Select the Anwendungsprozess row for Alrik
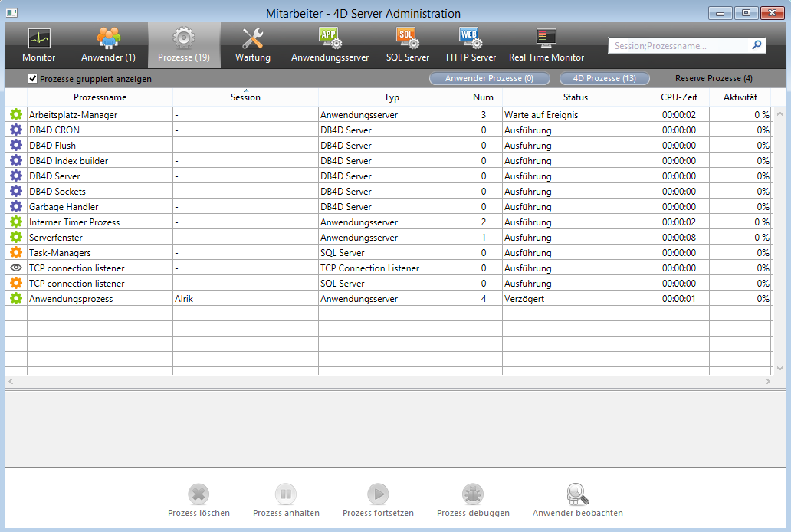Screen dimensions: 791x532 click(230, 298)
